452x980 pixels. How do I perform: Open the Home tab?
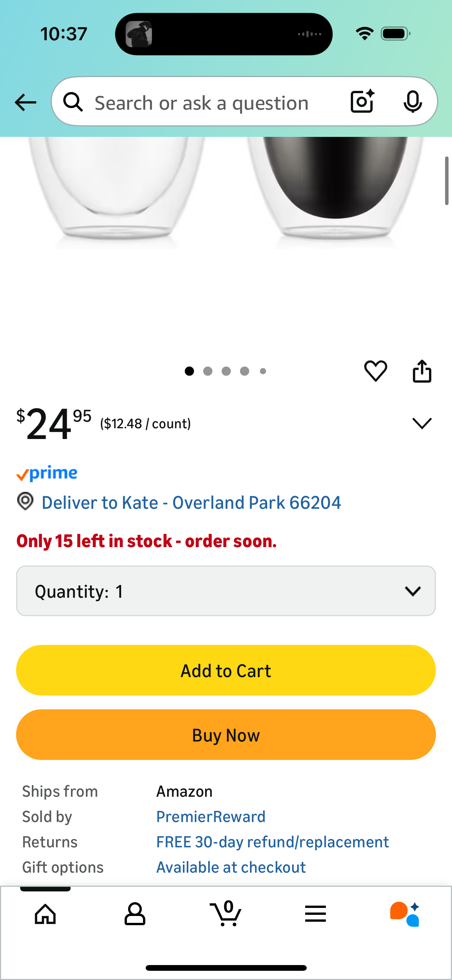pos(45,914)
